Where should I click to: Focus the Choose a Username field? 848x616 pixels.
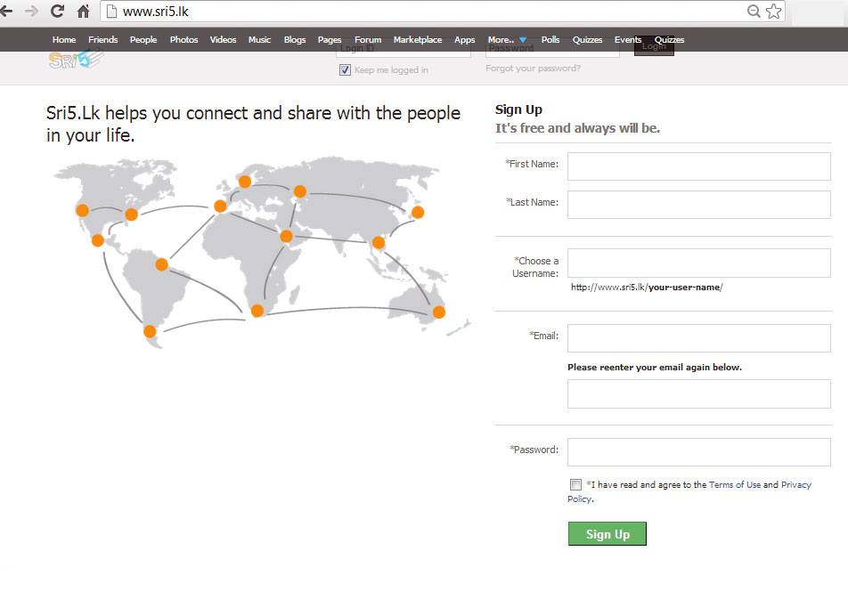[698, 263]
